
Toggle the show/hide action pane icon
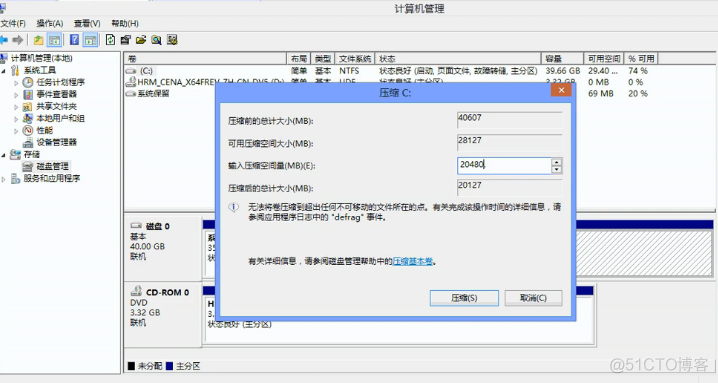90,40
